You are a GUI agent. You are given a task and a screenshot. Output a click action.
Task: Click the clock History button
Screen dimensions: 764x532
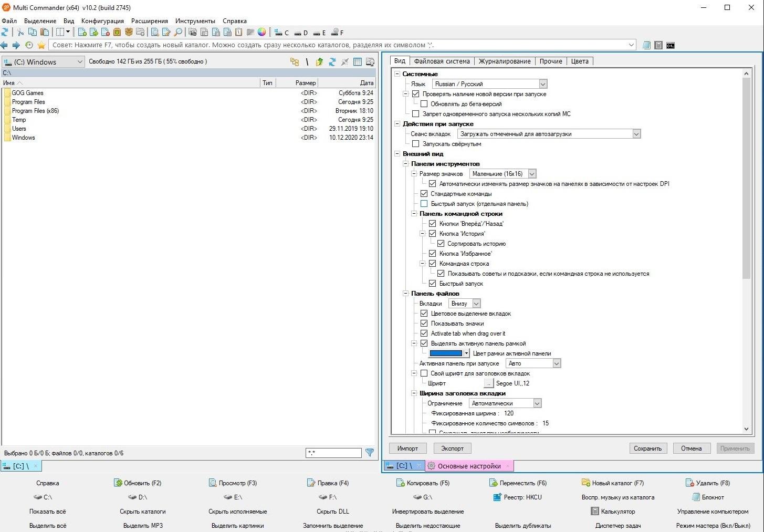[x=29, y=45]
